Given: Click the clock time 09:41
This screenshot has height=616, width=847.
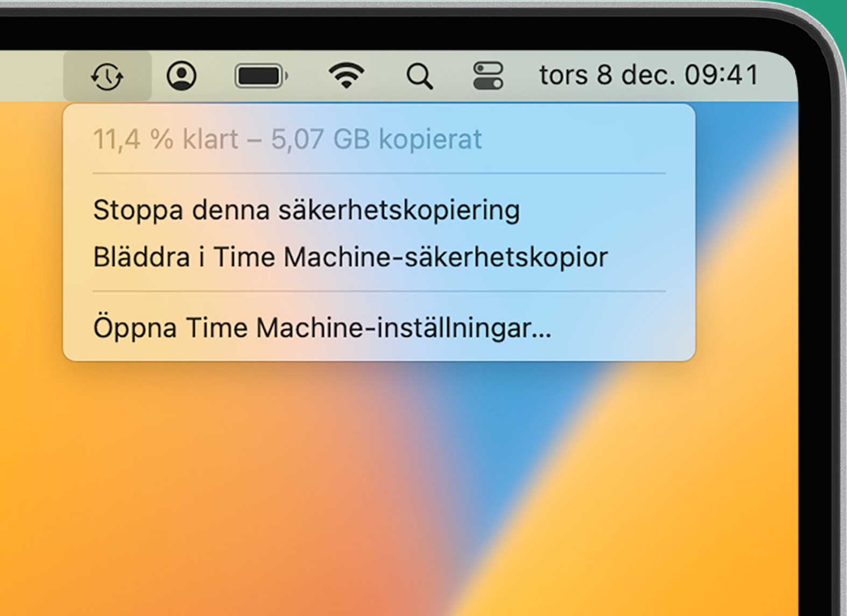Looking at the screenshot, I should tap(722, 75).
